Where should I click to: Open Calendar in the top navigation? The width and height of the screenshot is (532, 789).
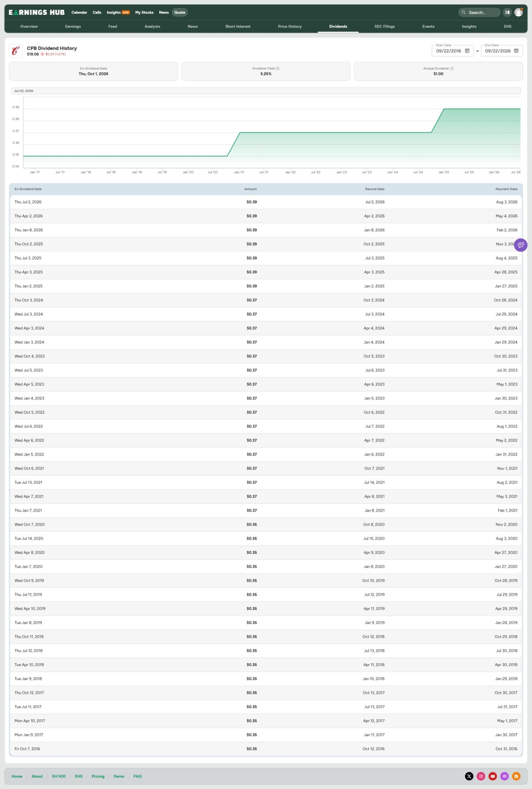click(79, 13)
